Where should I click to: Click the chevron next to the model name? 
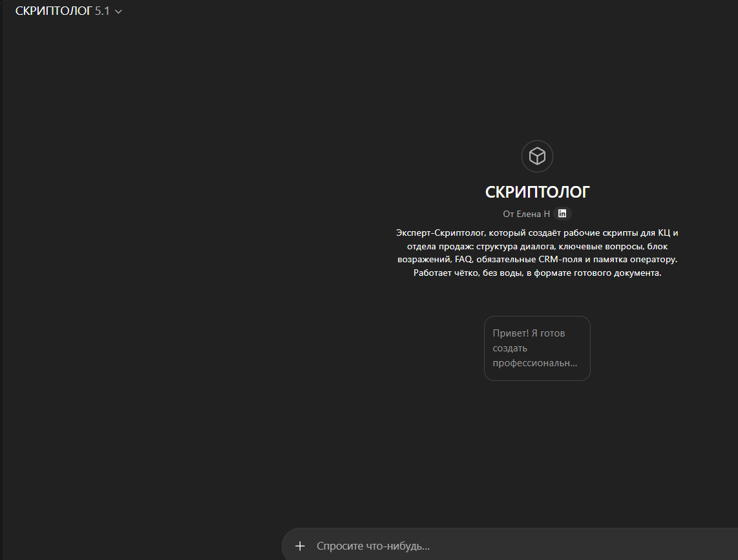pos(118,10)
